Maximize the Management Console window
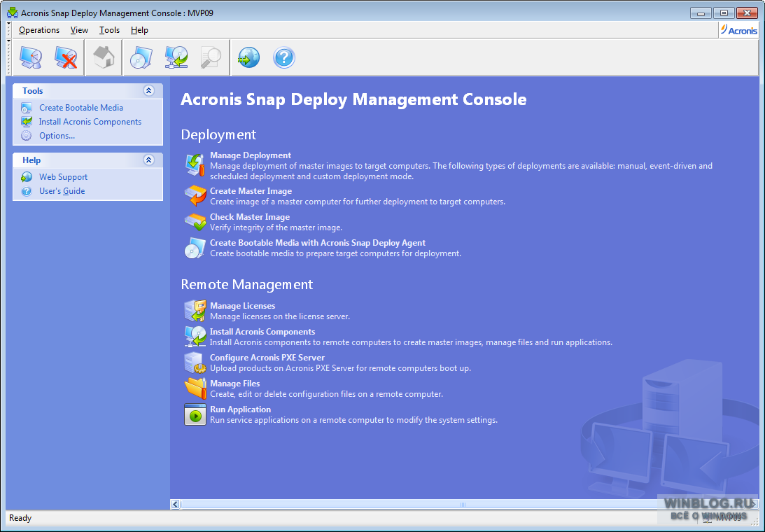Viewport: 765px width, 532px height. coord(724,13)
